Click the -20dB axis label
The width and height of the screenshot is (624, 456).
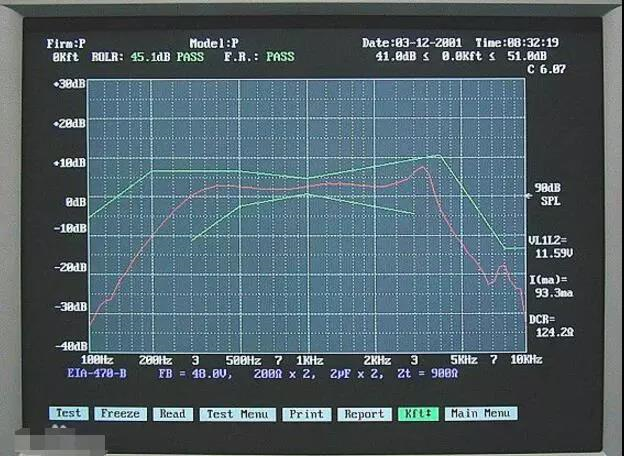(70, 267)
